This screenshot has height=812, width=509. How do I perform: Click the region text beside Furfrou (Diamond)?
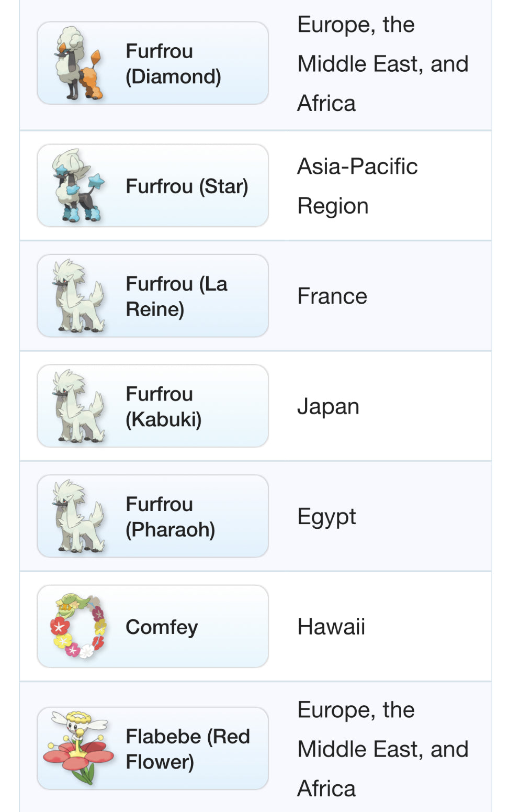coord(382,64)
